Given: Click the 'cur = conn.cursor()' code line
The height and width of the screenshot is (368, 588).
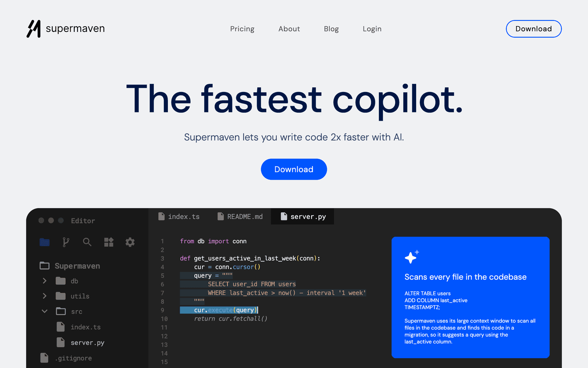Looking at the screenshot, I should point(227,267).
